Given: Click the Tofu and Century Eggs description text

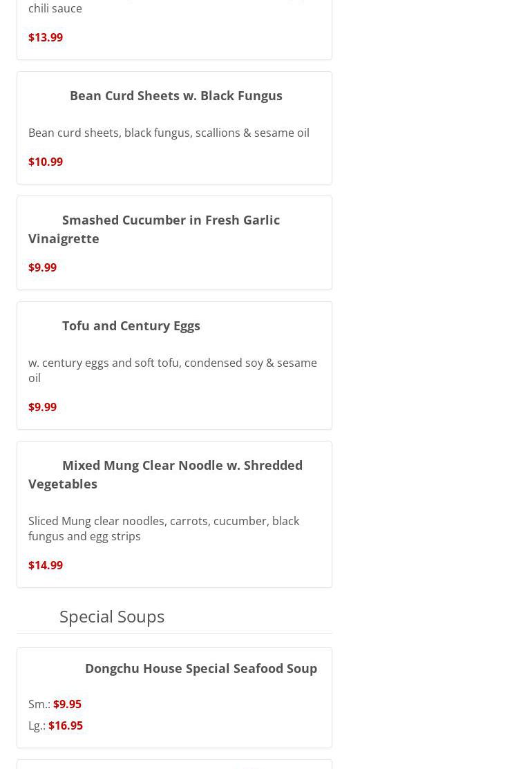Looking at the screenshot, I should (x=173, y=370).
